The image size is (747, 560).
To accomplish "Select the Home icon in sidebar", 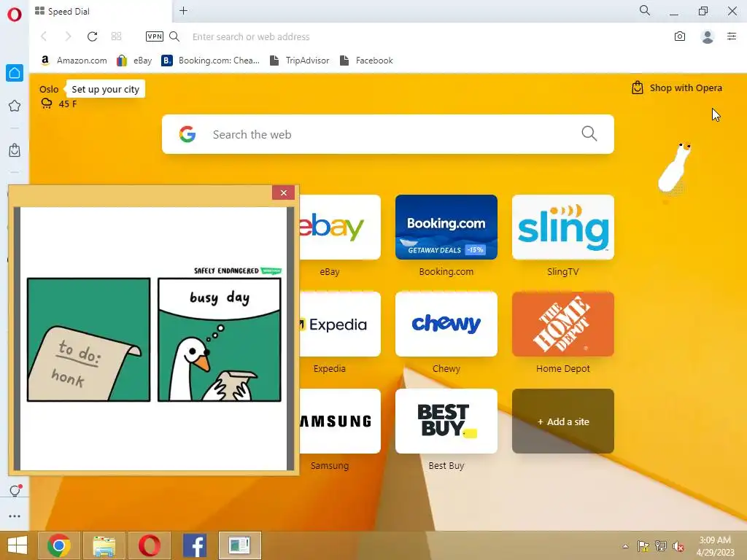I will point(15,73).
